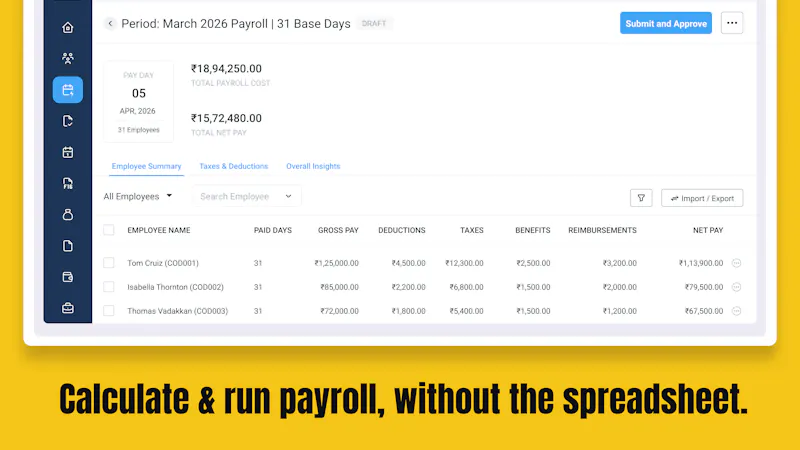Viewport: 800px width, 450px height.
Task: Click net pay ₹1,13,900.00
Action: [x=701, y=263]
